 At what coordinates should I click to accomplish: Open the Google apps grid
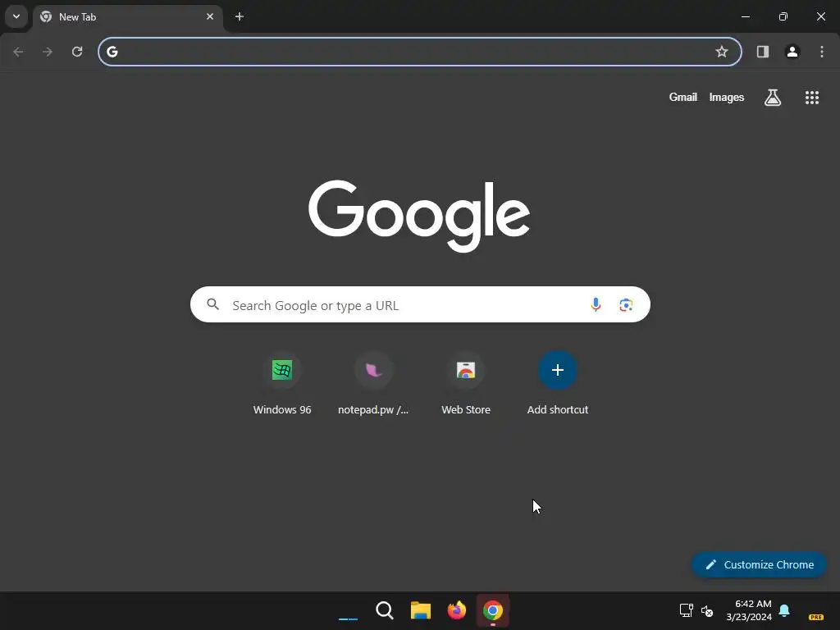pos(812,98)
